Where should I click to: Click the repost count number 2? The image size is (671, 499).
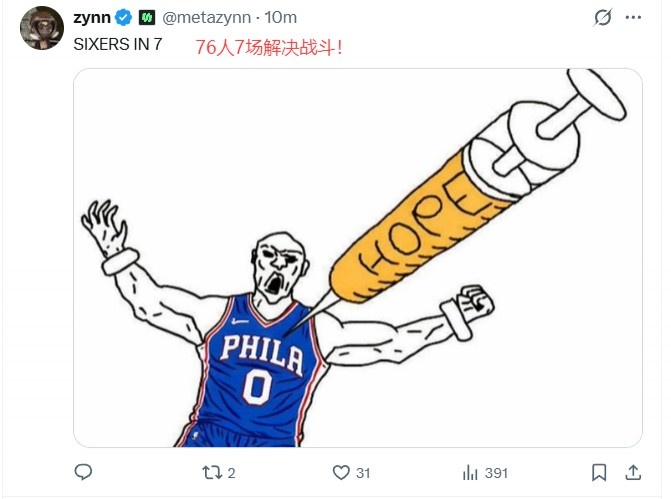tap(231, 472)
